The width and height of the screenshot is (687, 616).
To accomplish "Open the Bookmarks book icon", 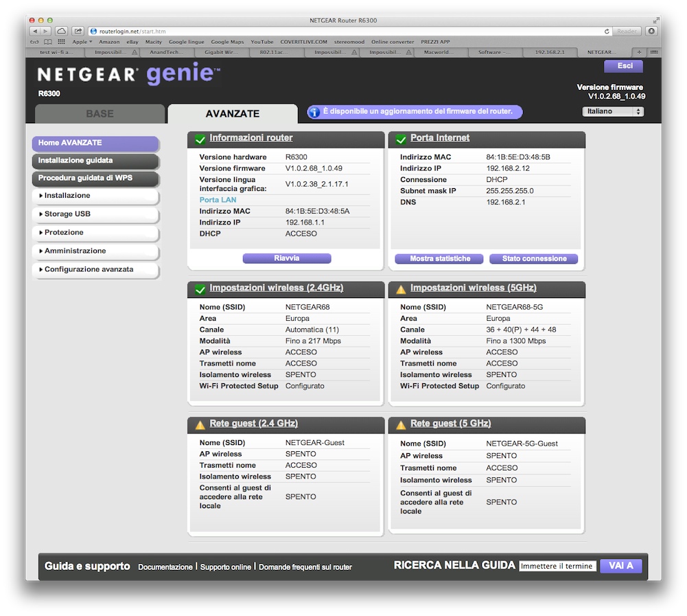I will click(x=48, y=42).
